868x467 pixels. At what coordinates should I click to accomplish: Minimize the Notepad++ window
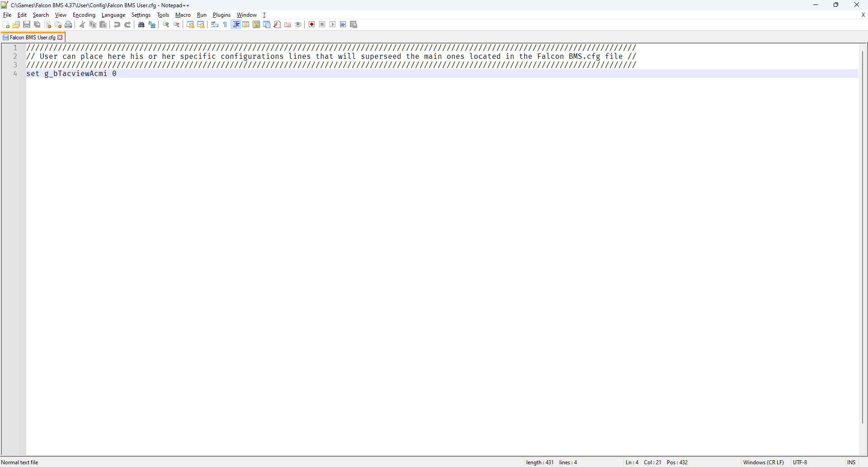(x=816, y=5)
